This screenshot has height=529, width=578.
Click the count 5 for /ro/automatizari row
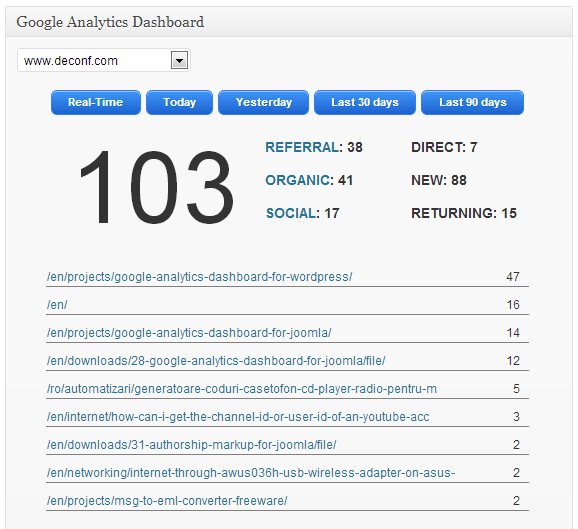pyautogui.click(x=516, y=389)
